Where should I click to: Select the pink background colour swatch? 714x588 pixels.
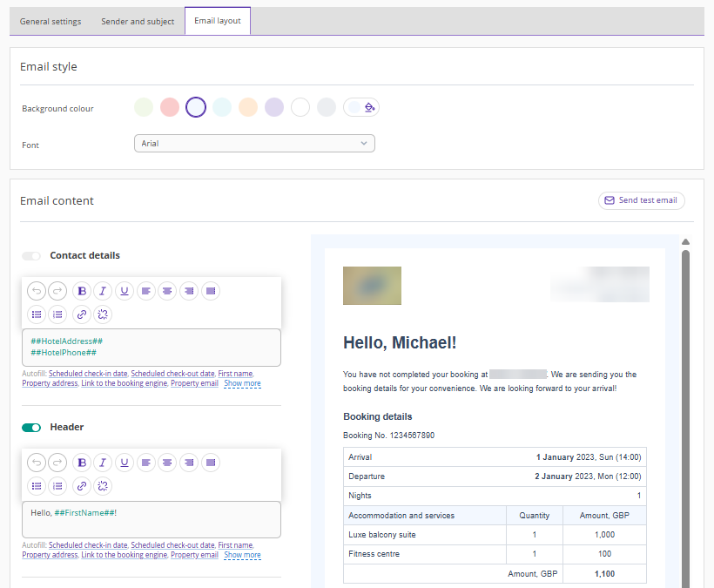(x=170, y=107)
